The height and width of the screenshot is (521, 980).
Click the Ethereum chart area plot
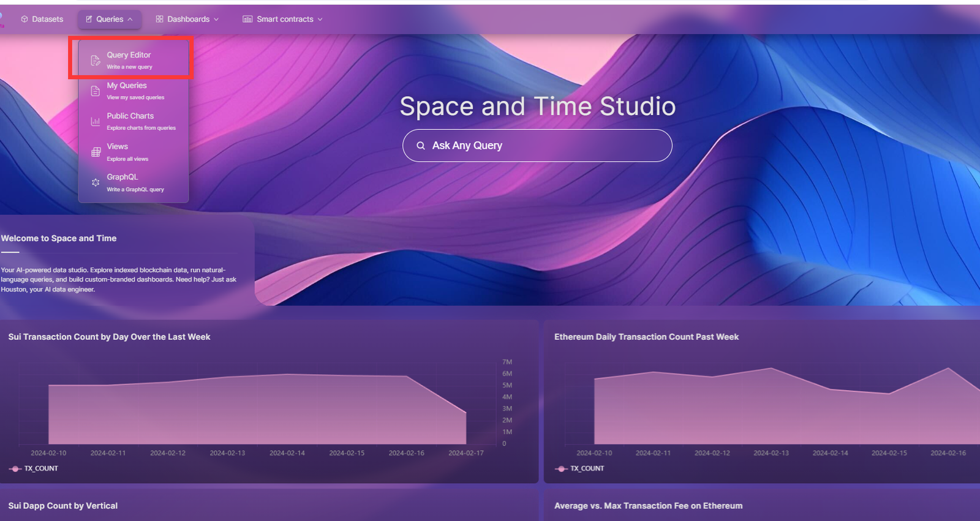tap(787, 406)
